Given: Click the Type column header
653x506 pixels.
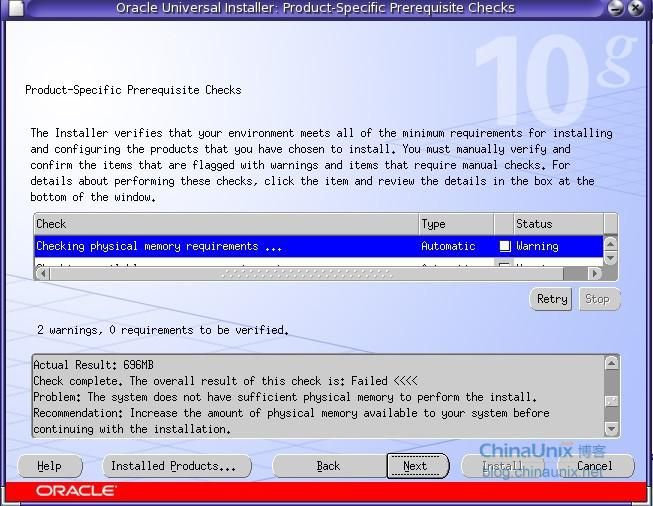Looking at the screenshot, I should (x=456, y=224).
